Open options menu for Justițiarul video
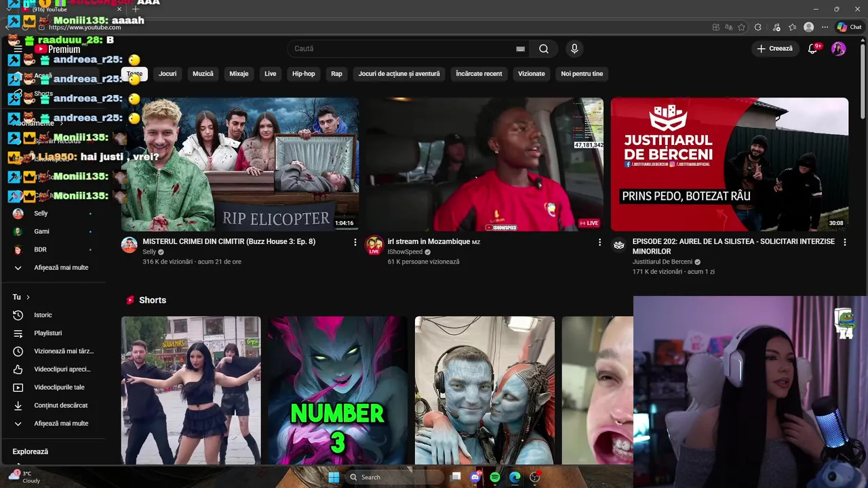Image resolution: width=868 pixels, height=488 pixels. (844, 242)
